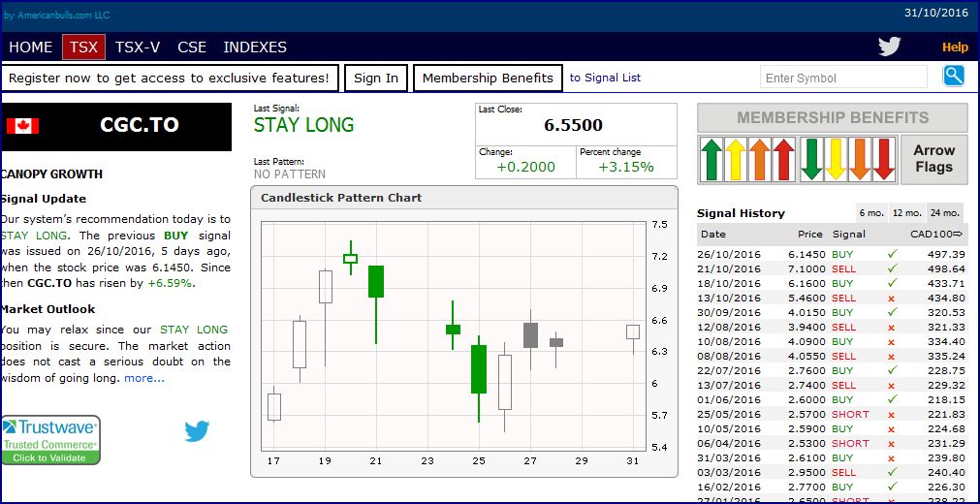
Task: Click the green up arrow flag
Action: [x=711, y=159]
